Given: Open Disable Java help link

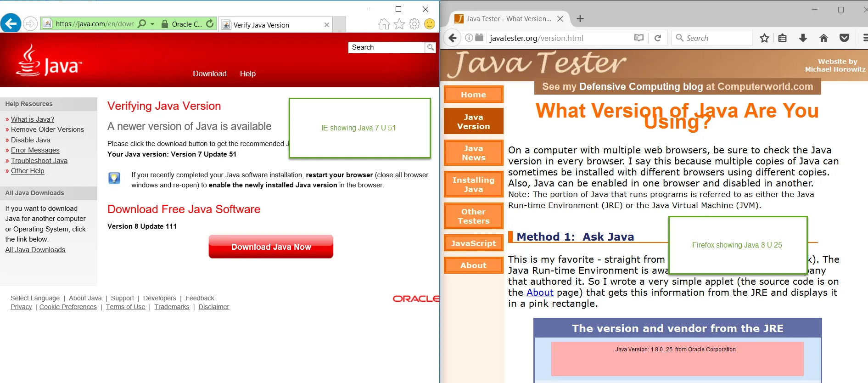Looking at the screenshot, I should coord(31,140).
